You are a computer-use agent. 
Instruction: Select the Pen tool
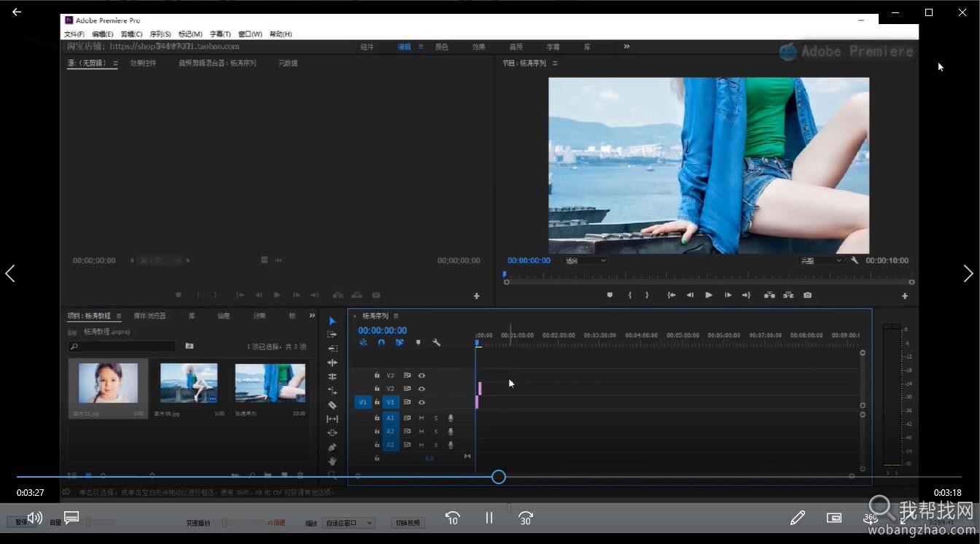332,447
